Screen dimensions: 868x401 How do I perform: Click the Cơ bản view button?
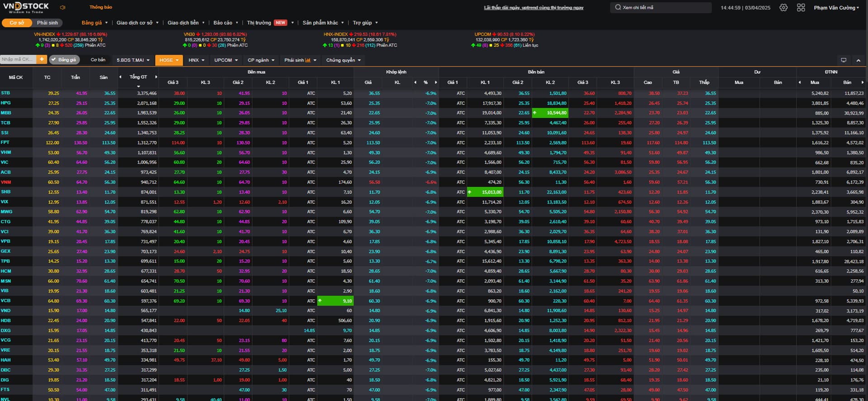pos(98,60)
